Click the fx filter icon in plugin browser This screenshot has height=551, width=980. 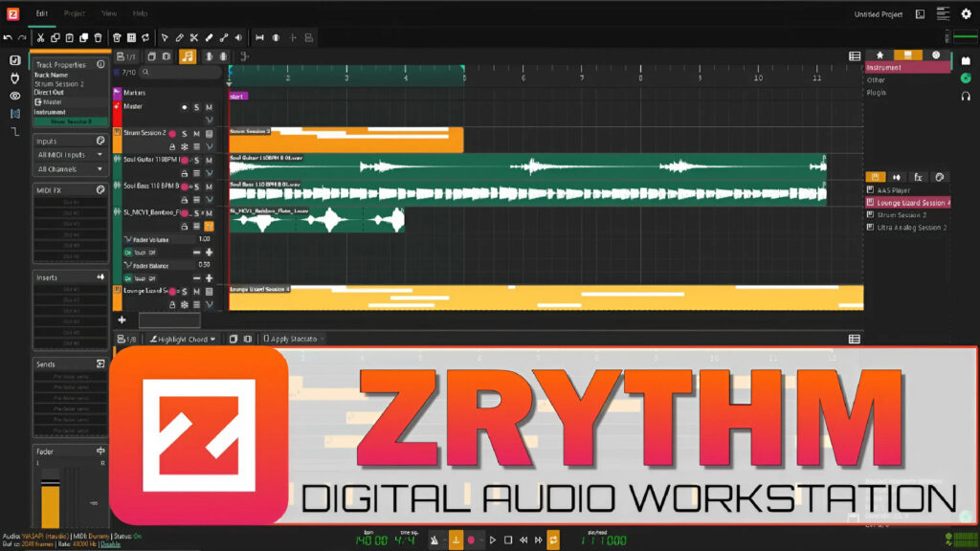[x=917, y=177]
